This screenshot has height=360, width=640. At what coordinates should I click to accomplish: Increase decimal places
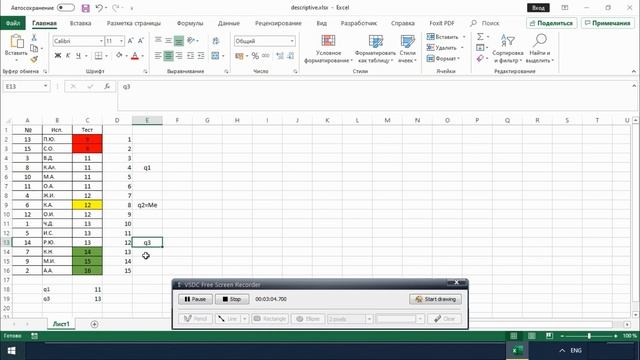tap(280, 56)
